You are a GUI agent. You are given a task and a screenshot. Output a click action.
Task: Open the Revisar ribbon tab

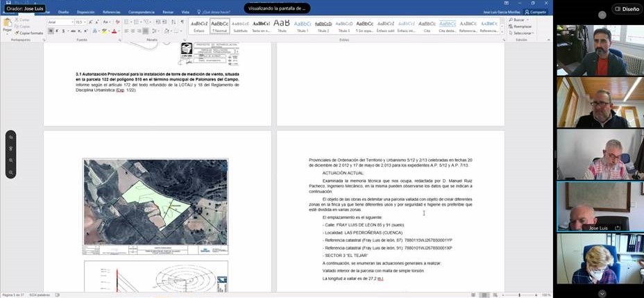[x=167, y=12]
